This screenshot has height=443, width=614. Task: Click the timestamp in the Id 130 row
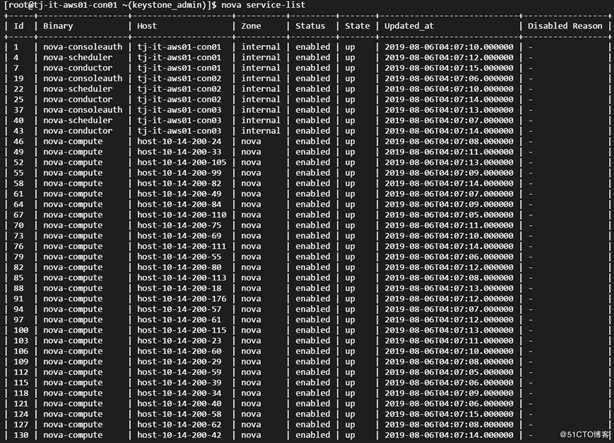[x=449, y=435]
